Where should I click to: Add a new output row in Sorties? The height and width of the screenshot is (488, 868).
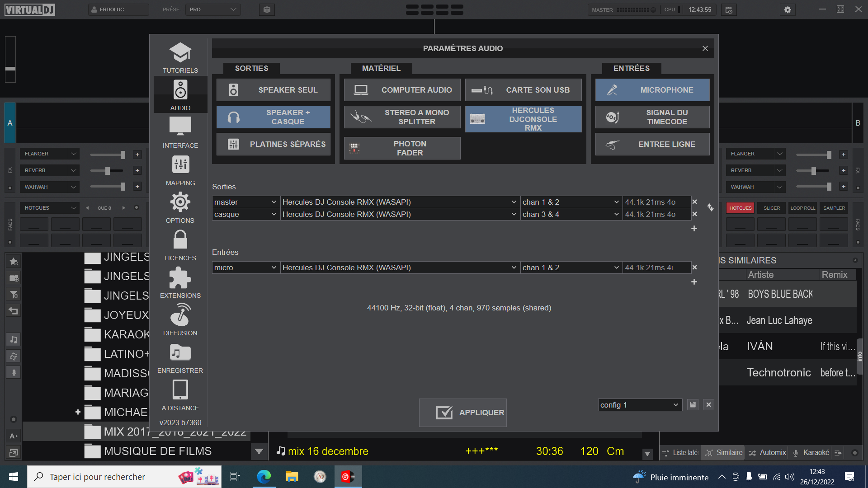coord(694,229)
